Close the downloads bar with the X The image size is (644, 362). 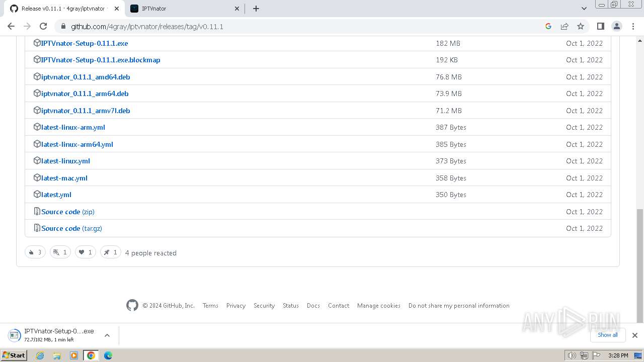[634, 335]
